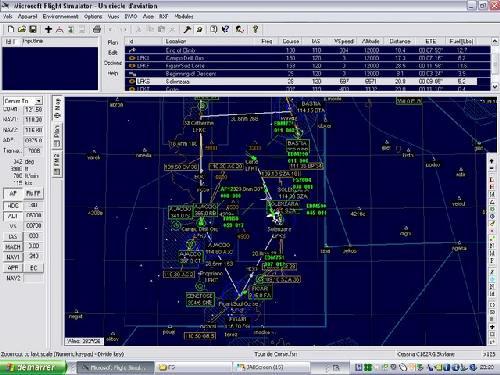
Task: Open the Center To dropdown list
Action: [x=39, y=101]
